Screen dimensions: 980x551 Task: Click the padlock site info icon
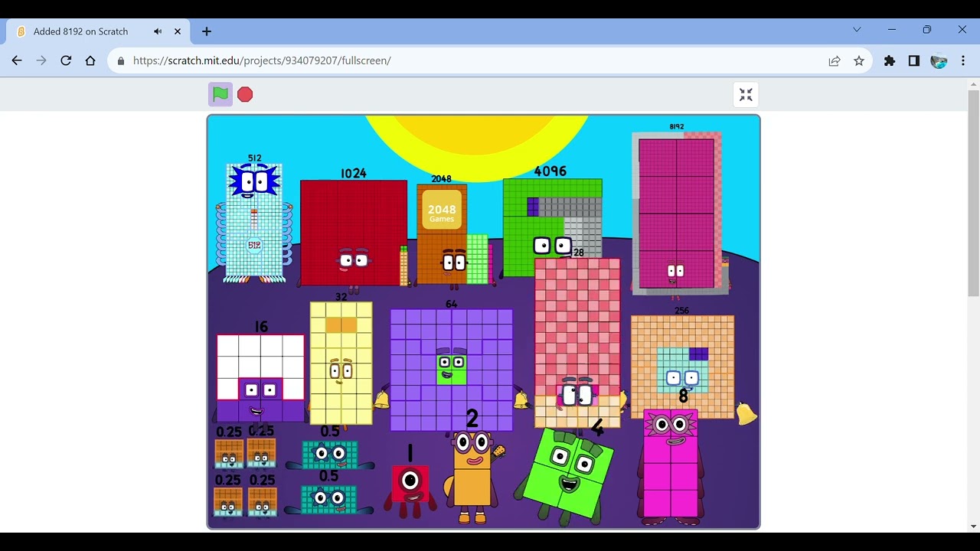pos(121,60)
